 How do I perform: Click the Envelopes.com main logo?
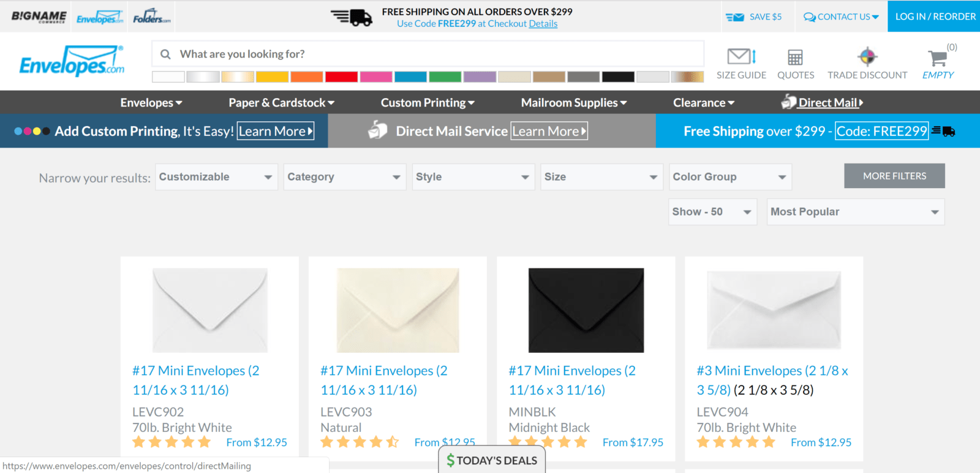[x=72, y=62]
